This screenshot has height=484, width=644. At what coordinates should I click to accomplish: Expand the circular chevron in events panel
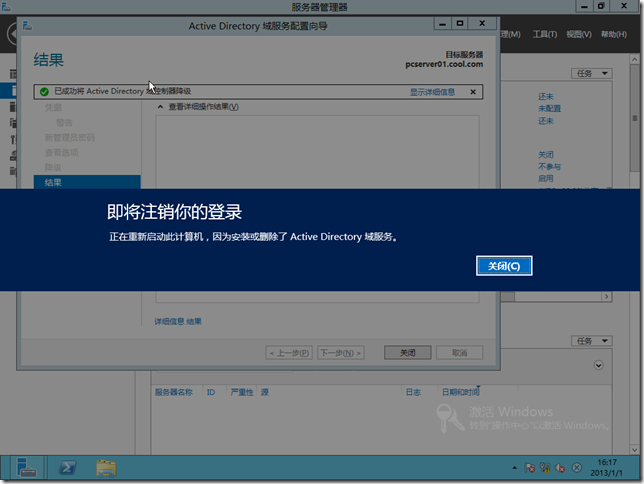598,365
